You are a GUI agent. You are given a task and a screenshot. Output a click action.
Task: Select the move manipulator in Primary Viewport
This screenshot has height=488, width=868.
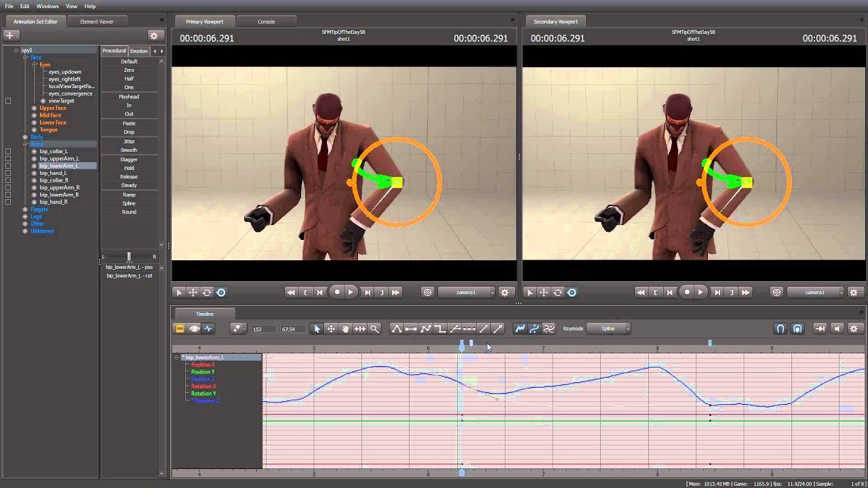click(193, 293)
